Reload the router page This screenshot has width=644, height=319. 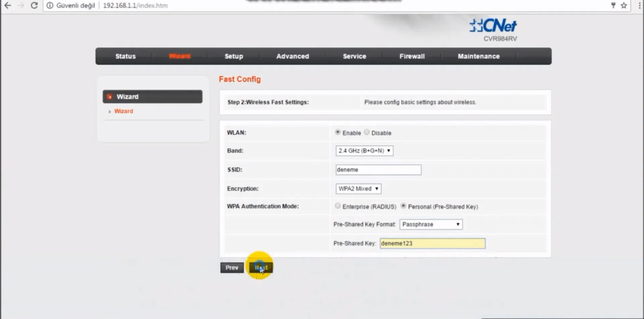34,5
